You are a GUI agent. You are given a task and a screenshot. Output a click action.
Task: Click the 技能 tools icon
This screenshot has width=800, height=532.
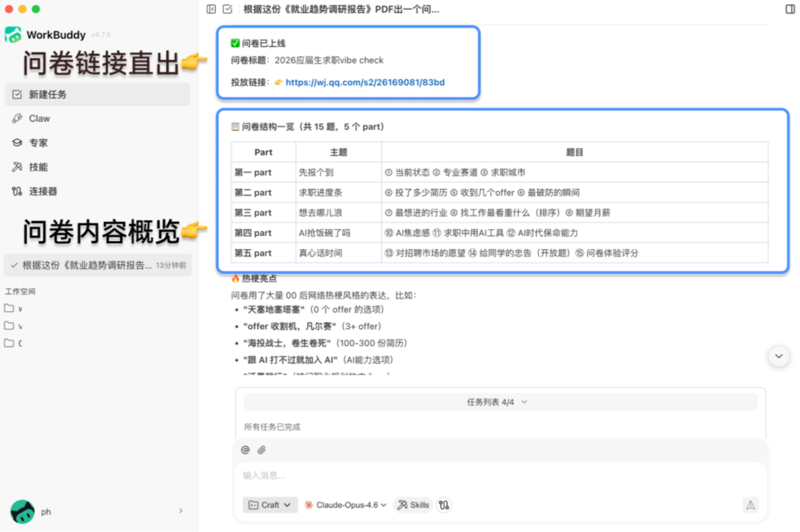pyautogui.click(x=17, y=167)
